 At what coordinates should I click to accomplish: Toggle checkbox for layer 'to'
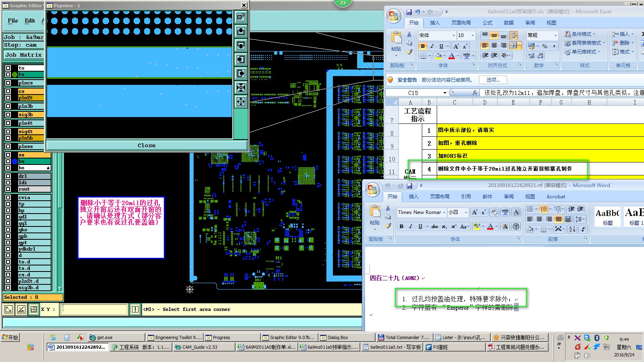tap(8, 68)
